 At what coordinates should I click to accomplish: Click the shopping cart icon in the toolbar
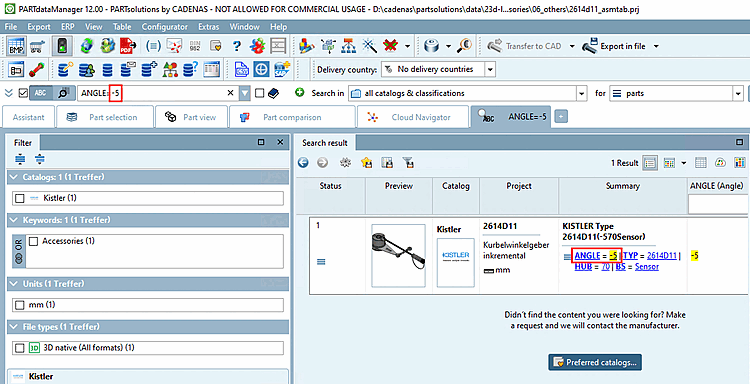click(x=36, y=46)
